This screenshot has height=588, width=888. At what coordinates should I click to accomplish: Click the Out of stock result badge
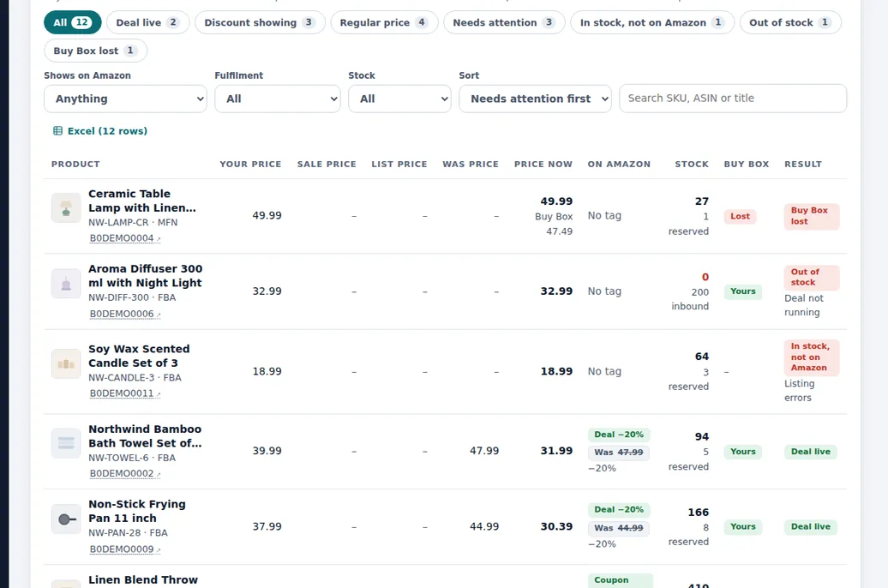pyautogui.click(x=811, y=277)
